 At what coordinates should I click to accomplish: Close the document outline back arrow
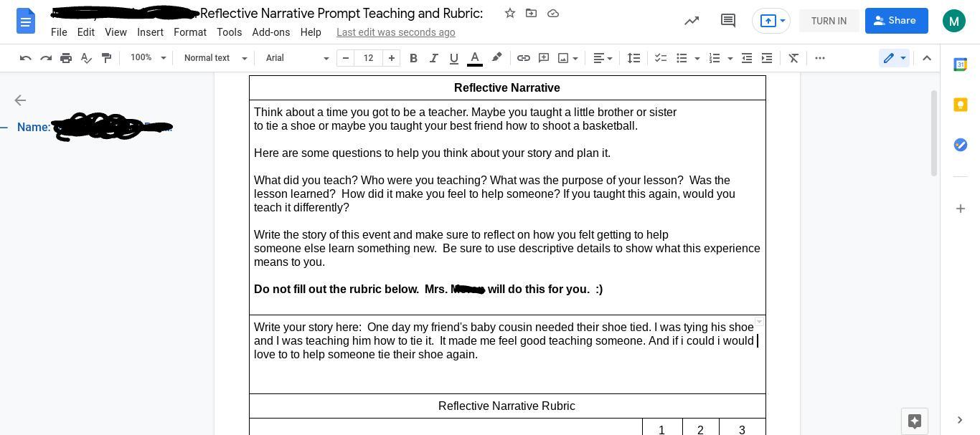[20, 100]
